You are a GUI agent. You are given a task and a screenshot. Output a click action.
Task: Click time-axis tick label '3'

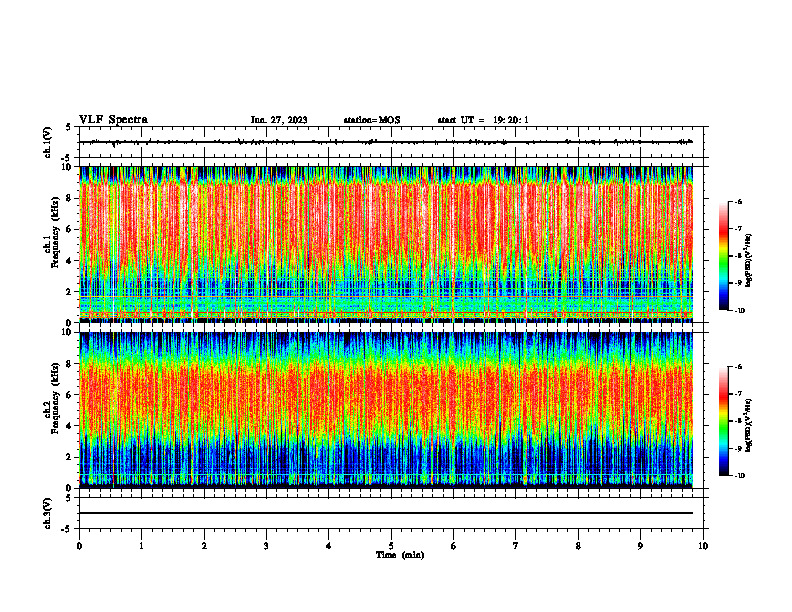click(x=266, y=546)
